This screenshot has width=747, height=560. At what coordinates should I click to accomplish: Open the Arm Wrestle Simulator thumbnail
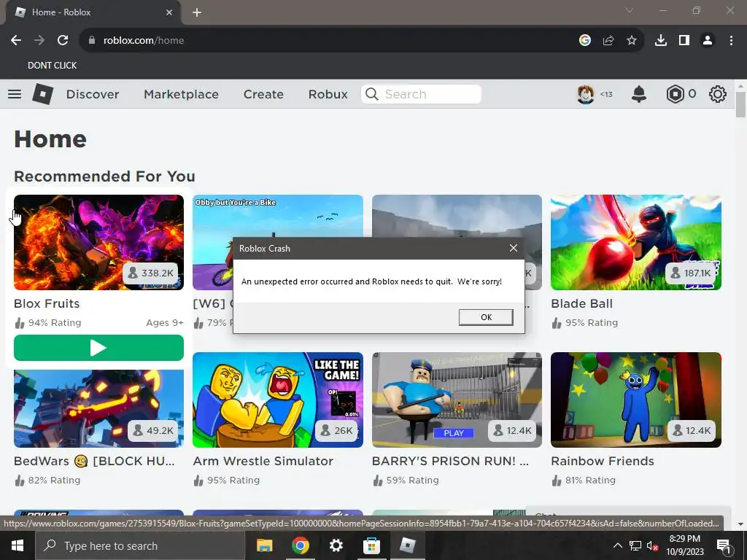(278, 400)
